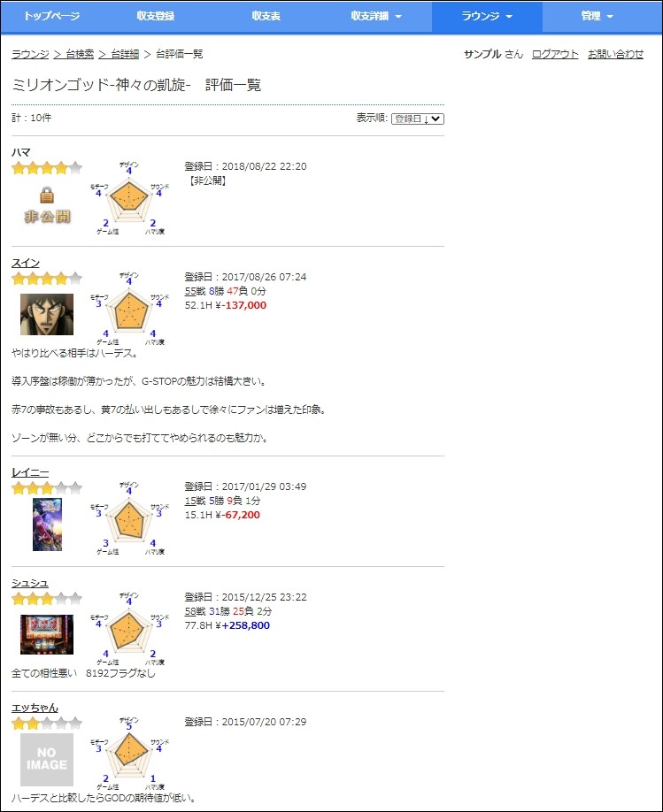Expand the ラウンジ dropdown menu
663x812 pixels.
487,16
